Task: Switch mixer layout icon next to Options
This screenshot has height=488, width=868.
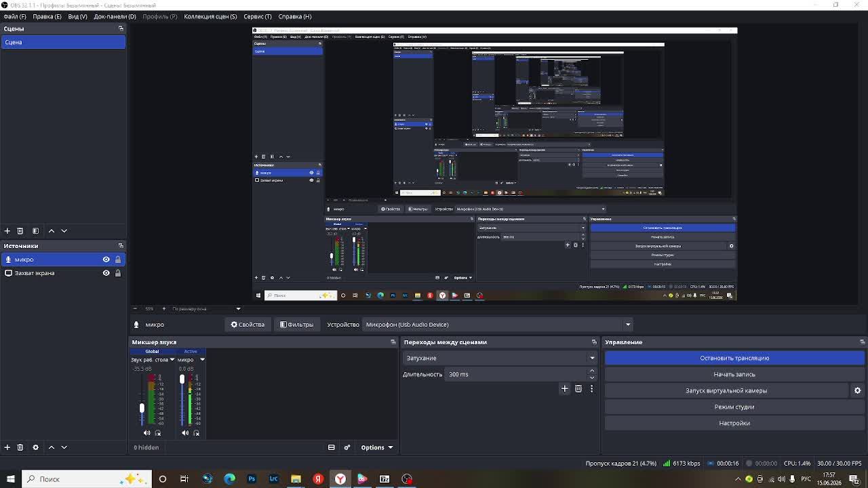Action: (x=332, y=447)
